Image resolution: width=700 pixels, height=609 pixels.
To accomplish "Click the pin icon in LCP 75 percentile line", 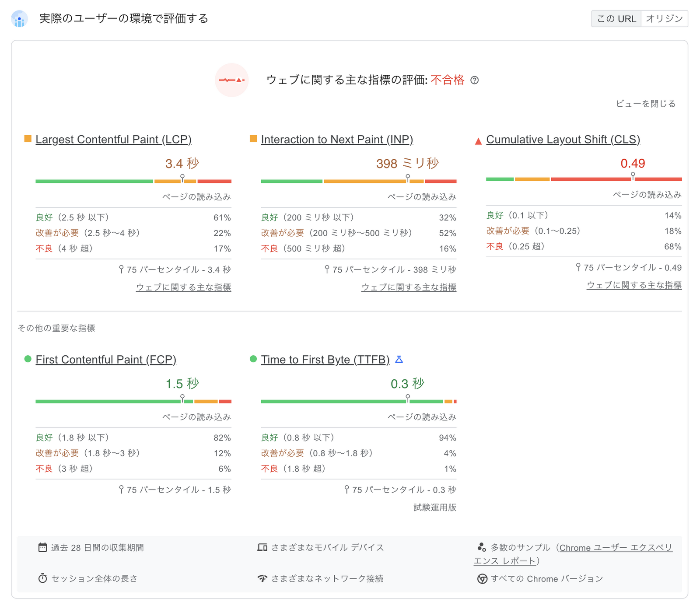I will click(x=121, y=269).
